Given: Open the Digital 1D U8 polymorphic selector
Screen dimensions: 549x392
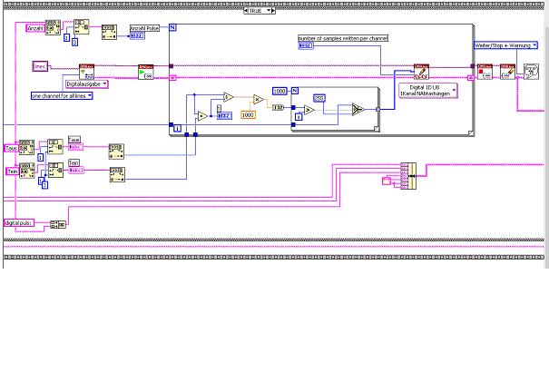Looking at the screenshot, I should [x=427, y=91].
